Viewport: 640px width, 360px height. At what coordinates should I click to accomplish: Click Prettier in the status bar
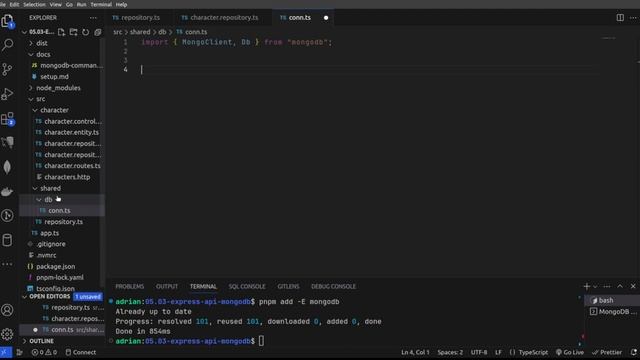[607, 352]
